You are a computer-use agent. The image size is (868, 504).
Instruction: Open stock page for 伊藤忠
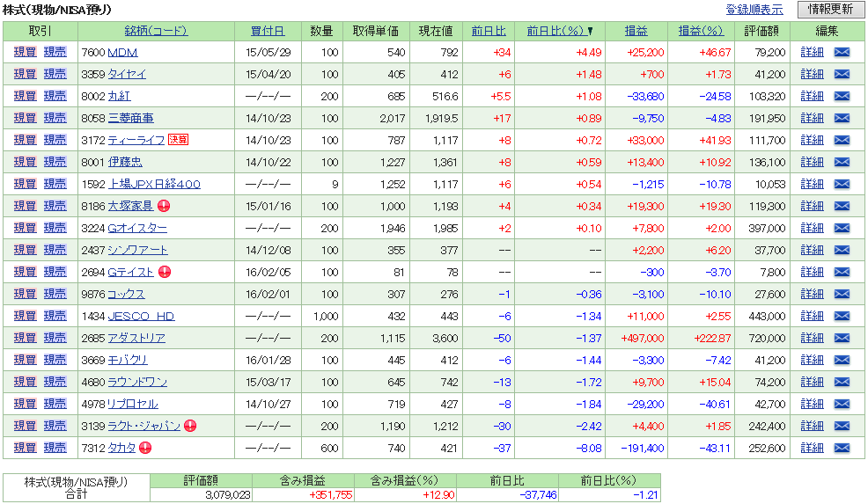pyautogui.click(x=124, y=162)
